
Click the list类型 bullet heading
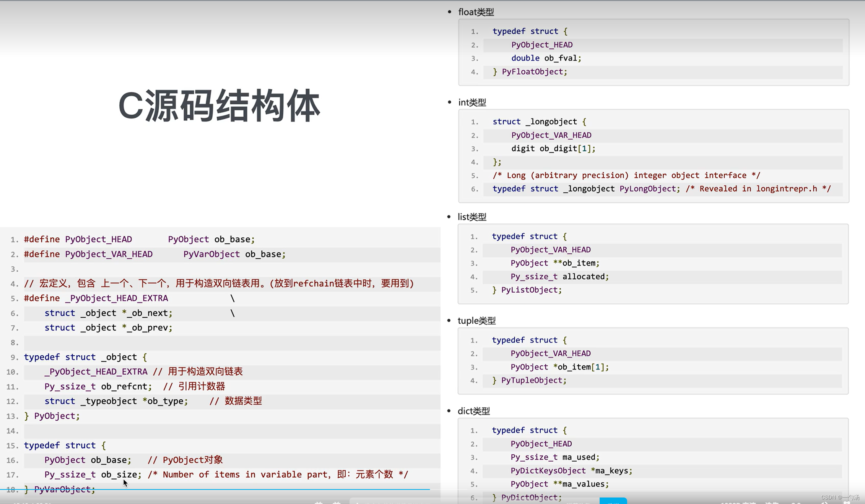click(472, 217)
